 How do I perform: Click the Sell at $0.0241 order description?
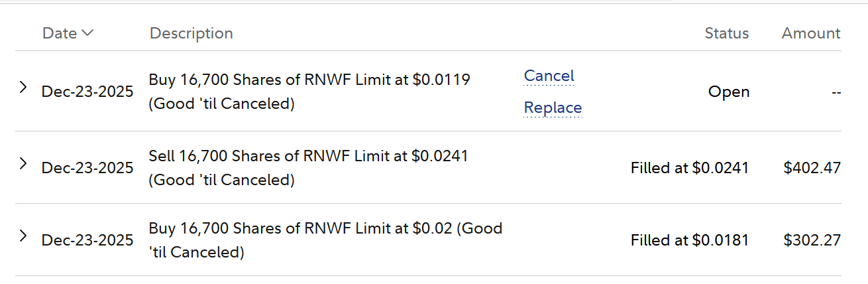(308, 168)
